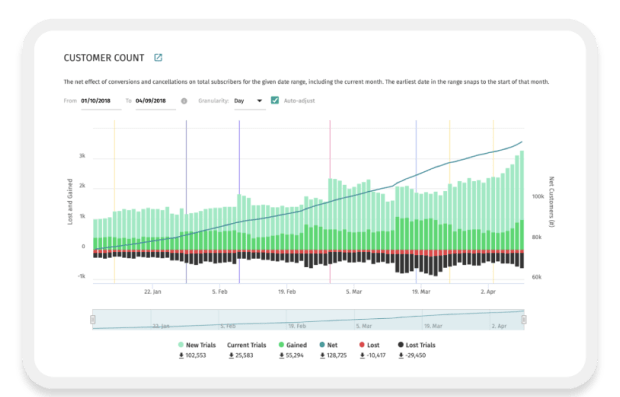Open the Granularity Day dropdown
This screenshot has width=620, height=397.
pyautogui.click(x=249, y=101)
